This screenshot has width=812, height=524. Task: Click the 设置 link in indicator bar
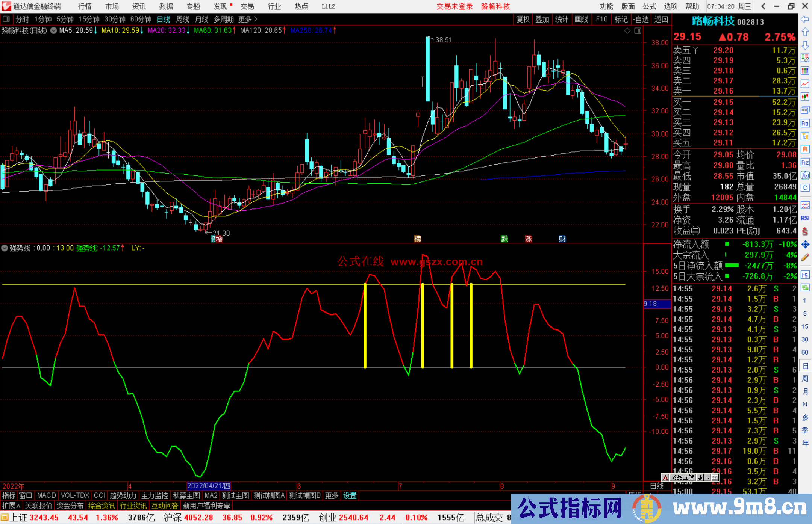pyautogui.click(x=350, y=495)
